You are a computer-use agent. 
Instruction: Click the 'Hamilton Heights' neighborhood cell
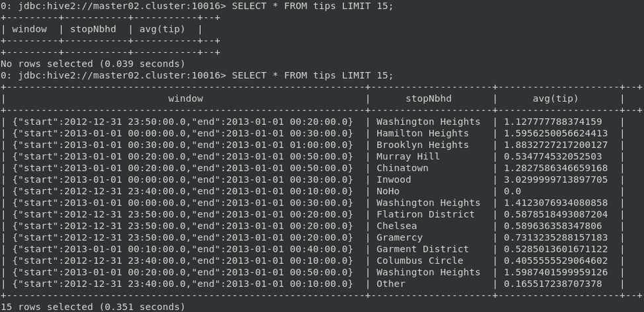click(x=422, y=133)
